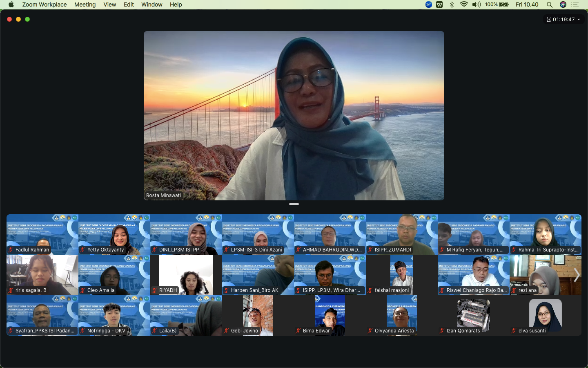Open the Apple menu
Image resolution: width=588 pixels, height=368 pixels.
point(11,4)
